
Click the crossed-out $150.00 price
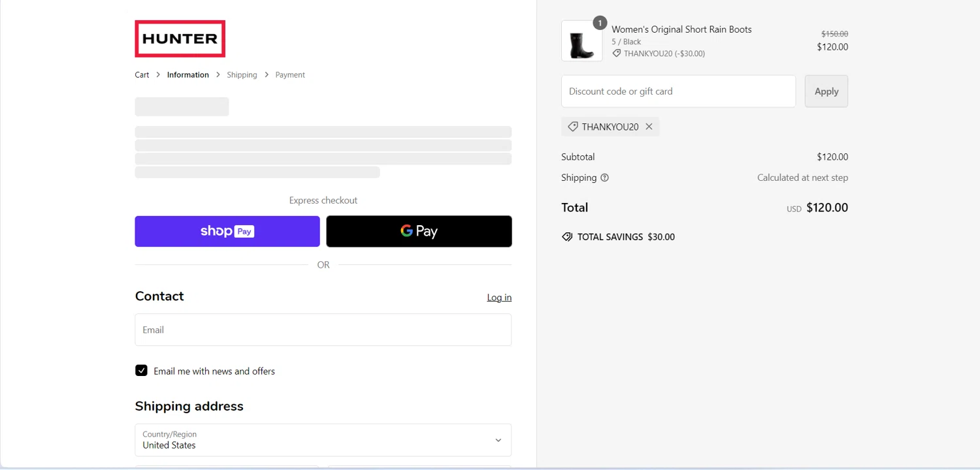tap(834, 34)
